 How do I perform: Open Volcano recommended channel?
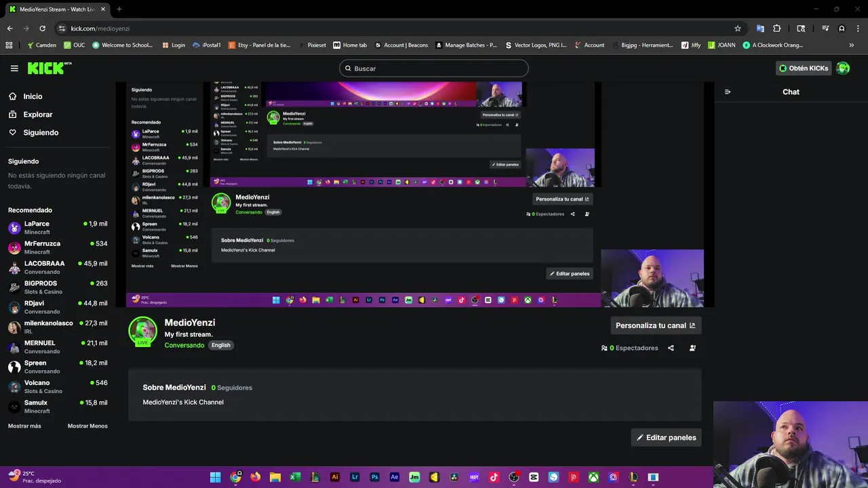click(58, 386)
